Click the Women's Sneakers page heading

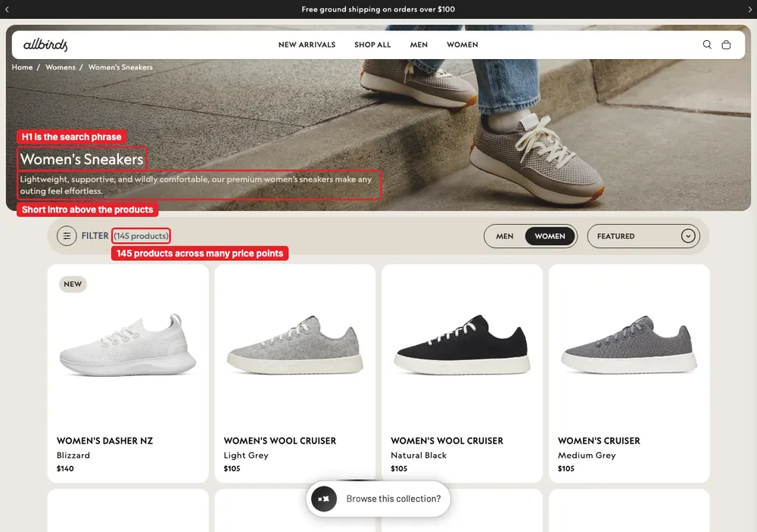[x=82, y=159]
